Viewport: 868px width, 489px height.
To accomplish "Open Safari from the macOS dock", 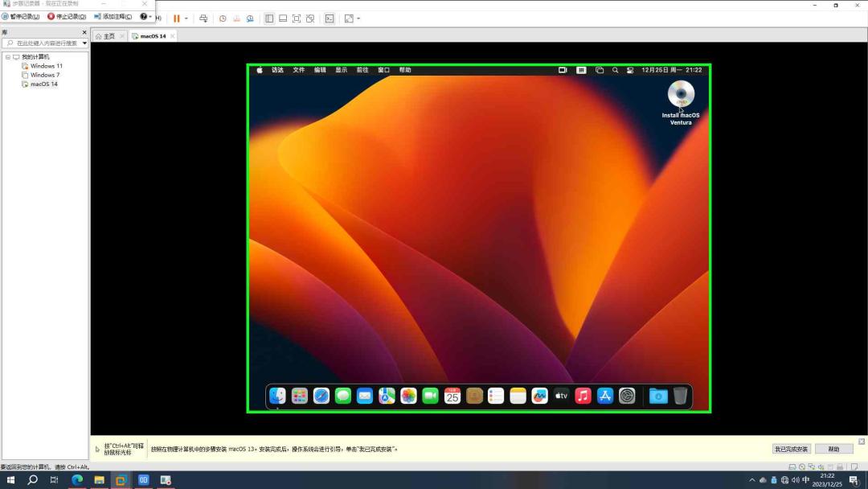I will [321, 396].
